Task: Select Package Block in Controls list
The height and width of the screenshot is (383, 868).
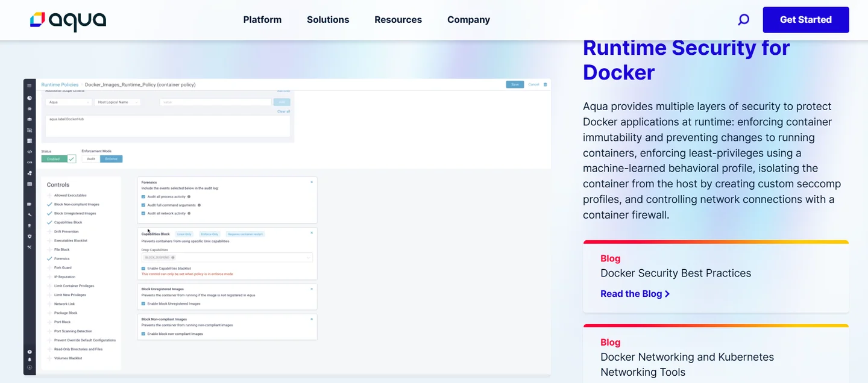Action: point(66,313)
